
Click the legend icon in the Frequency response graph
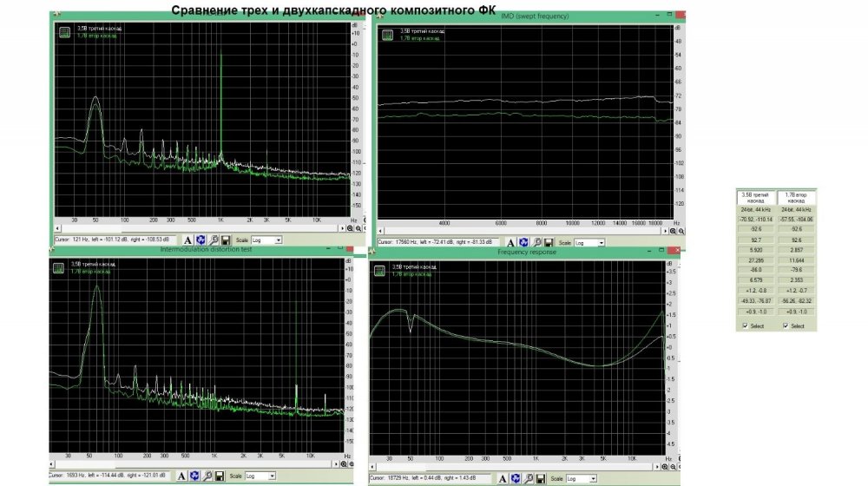point(380,271)
